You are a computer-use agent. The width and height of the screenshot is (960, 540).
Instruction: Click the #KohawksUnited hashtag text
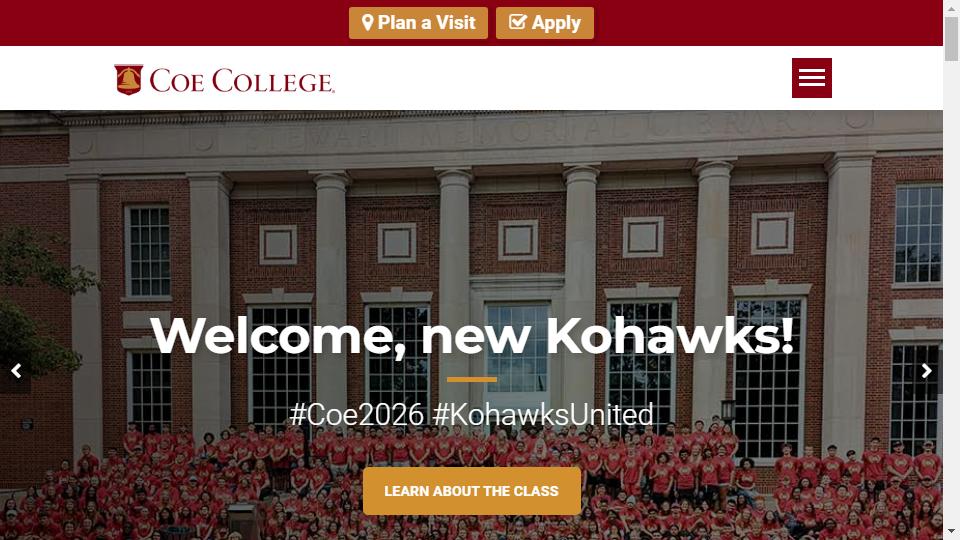click(x=543, y=414)
